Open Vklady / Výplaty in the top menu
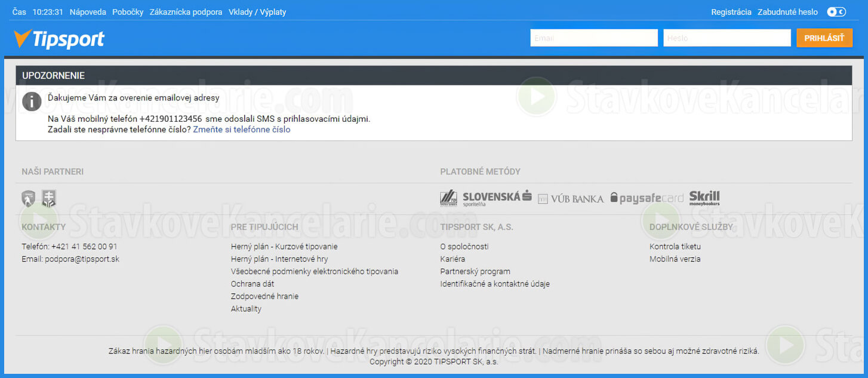This screenshot has height=378, width=868. [257, 12]
